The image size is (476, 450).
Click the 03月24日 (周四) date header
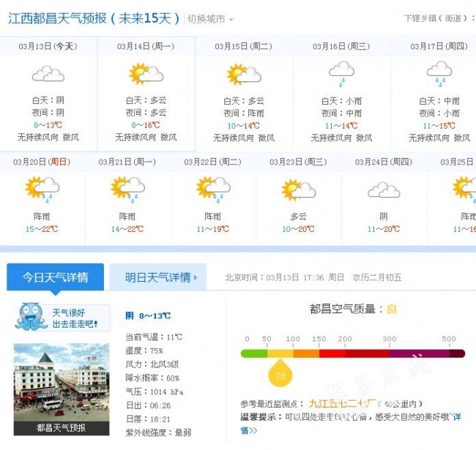click(x=384, y=162)
